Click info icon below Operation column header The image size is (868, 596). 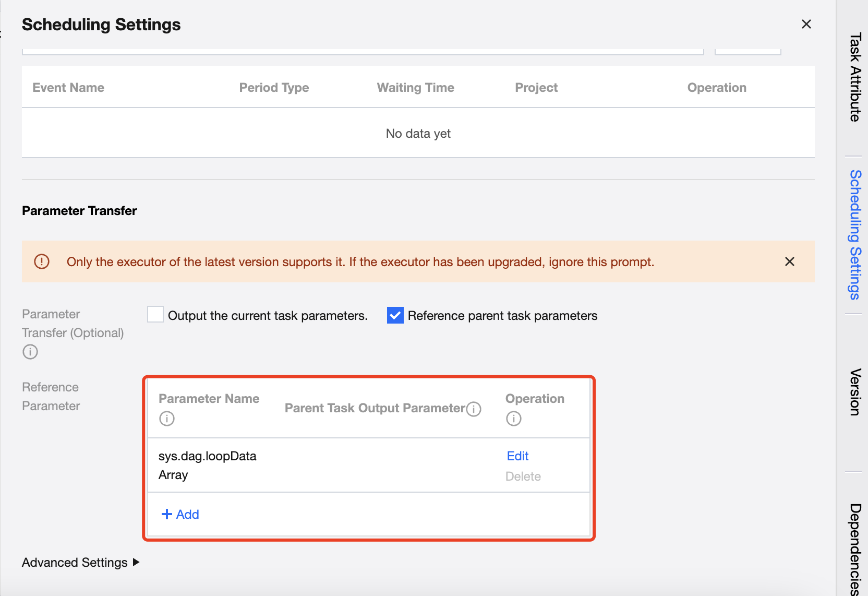[x=514, y=419]
